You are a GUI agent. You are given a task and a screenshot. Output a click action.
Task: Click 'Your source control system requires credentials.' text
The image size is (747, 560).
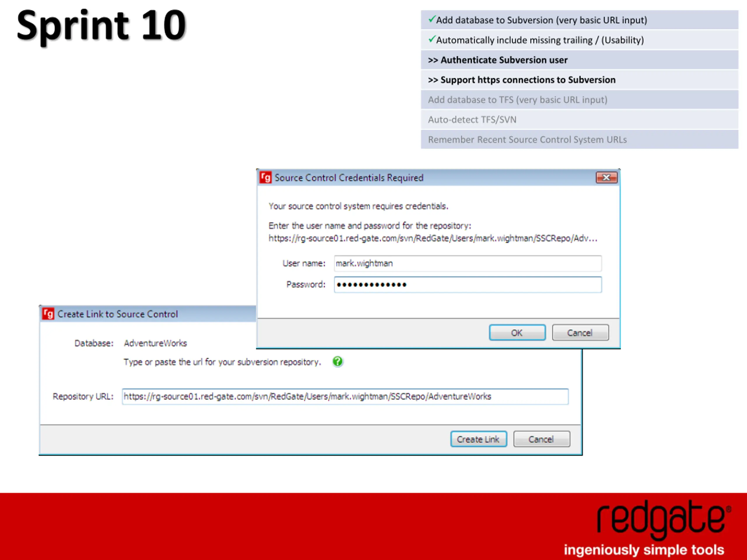pos(358,206)
